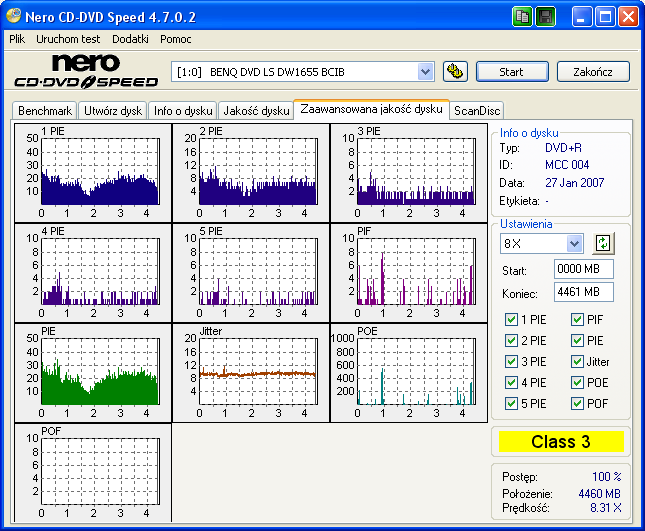
Task: Open the BENQ drive selection dropdown
Action: click(x=425, y=72)
